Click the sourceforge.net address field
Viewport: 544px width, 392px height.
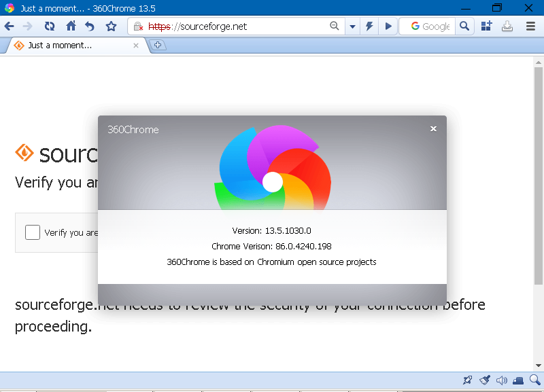click(x=236, y=26)
